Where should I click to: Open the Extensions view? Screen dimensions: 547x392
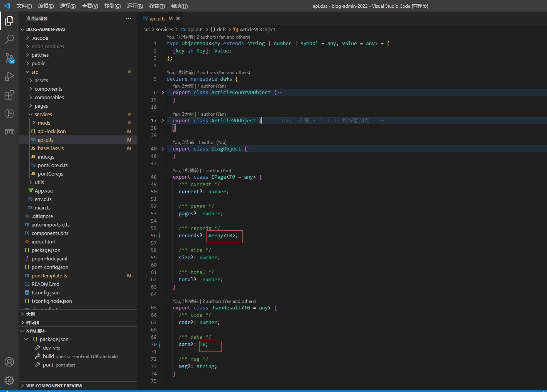[9, 95]
